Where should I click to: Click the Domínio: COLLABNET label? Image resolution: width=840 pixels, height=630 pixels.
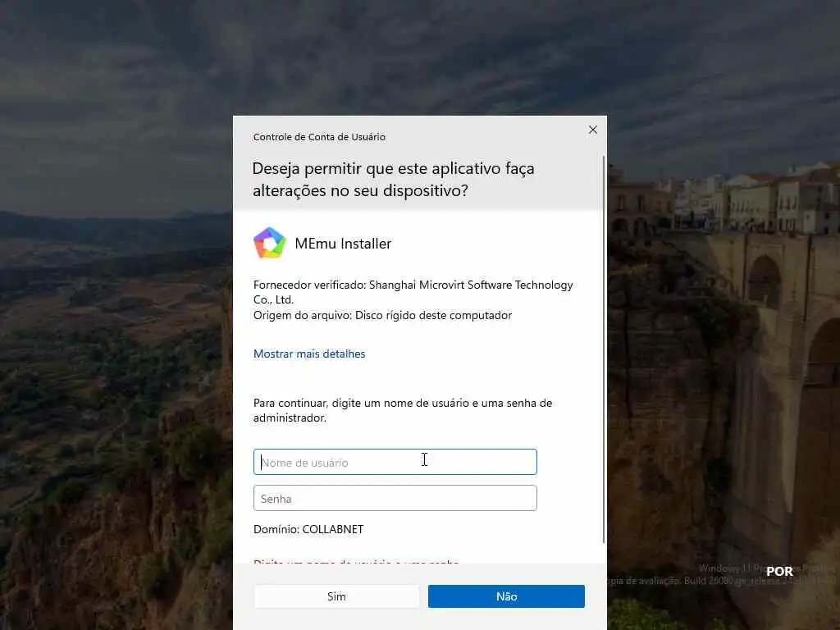click(308, 529)
